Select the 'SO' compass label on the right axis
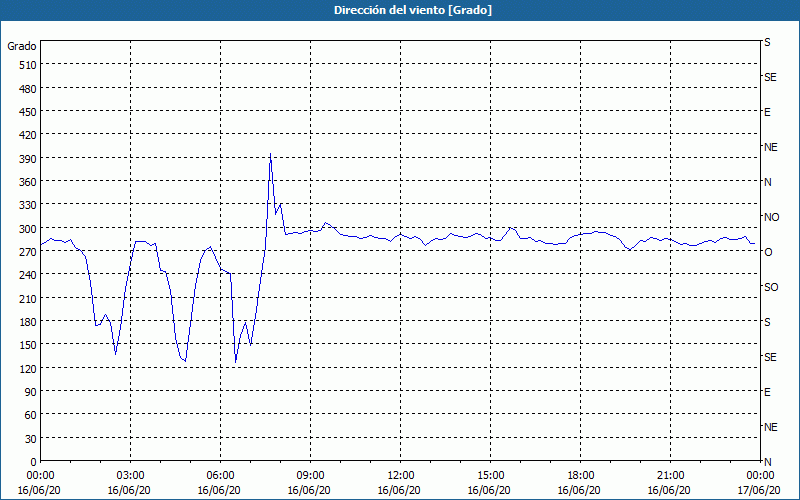 (x=771, y=287)
